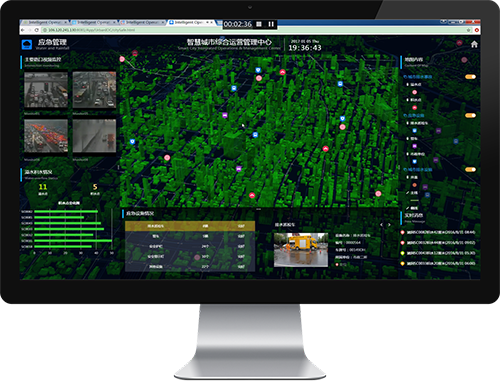
Task: Switch to the third Intelligent Operations browser tab
Action: 142,22
